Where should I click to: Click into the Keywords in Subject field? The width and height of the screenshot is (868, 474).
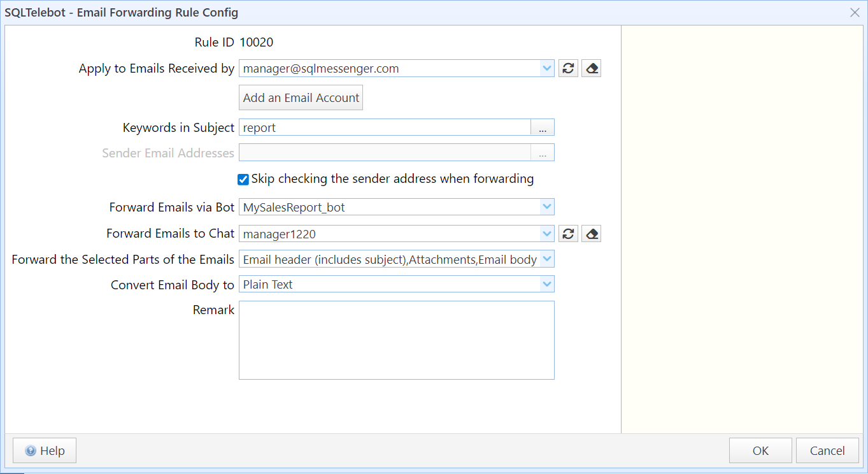(384, 128)
